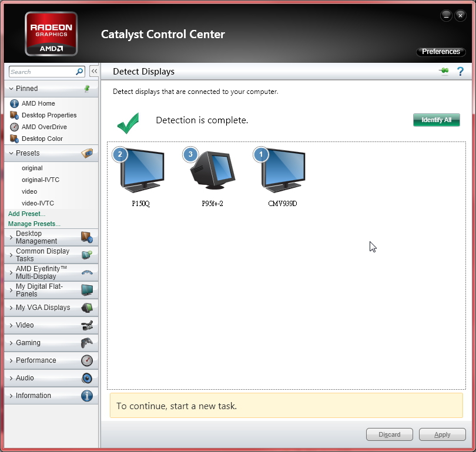Open AMD Home from Pinned list
Viewport: 476px width, 452px height.
point(38,103)
